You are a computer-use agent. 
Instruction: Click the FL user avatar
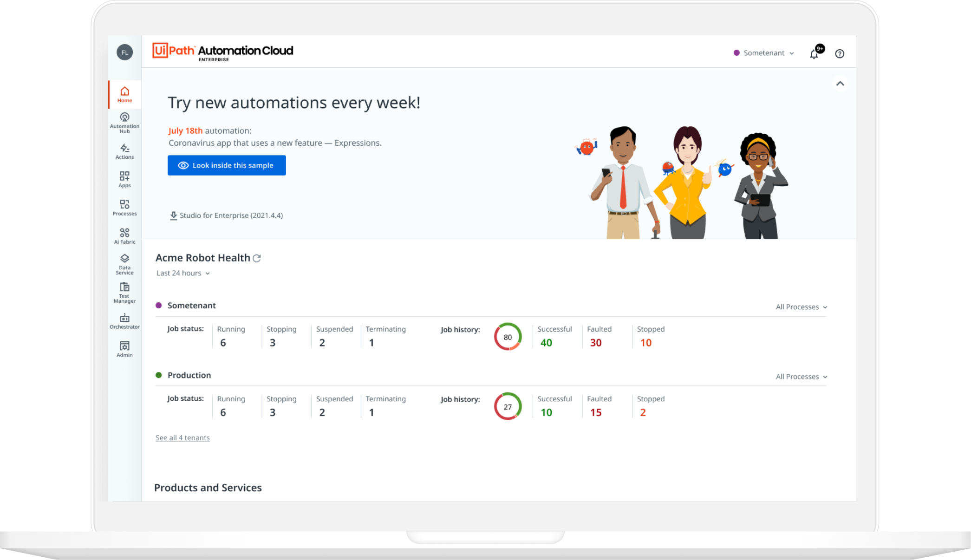point(124,52)
